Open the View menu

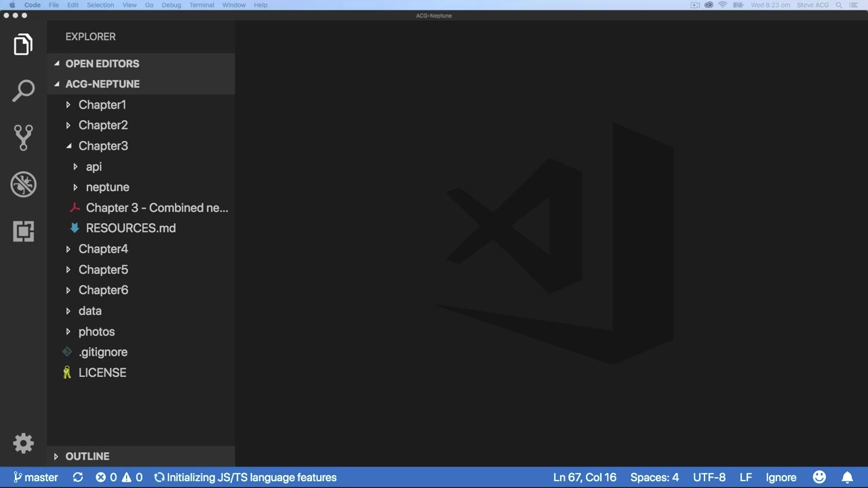click(130, 5)
